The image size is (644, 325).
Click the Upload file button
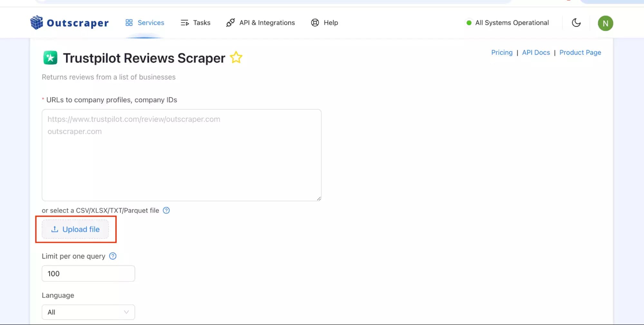tap(76, 229)
